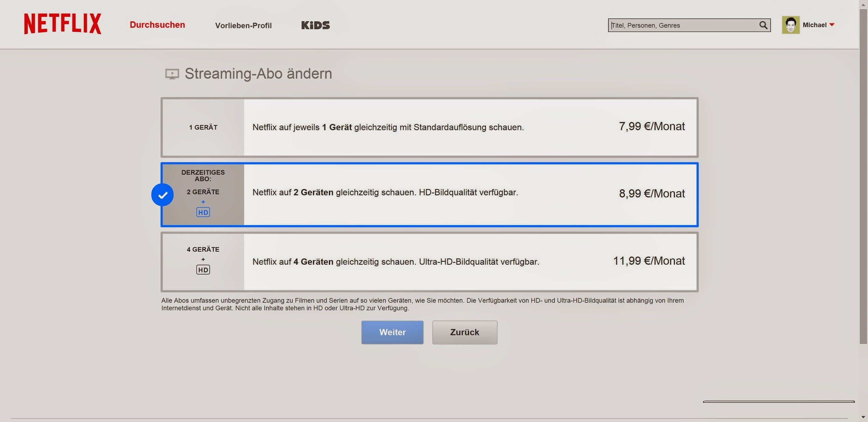The width and height of the screenshot is (868, 422).
Task: Select the 1 Gerät plan option
Action: click(x=429, y=127)
